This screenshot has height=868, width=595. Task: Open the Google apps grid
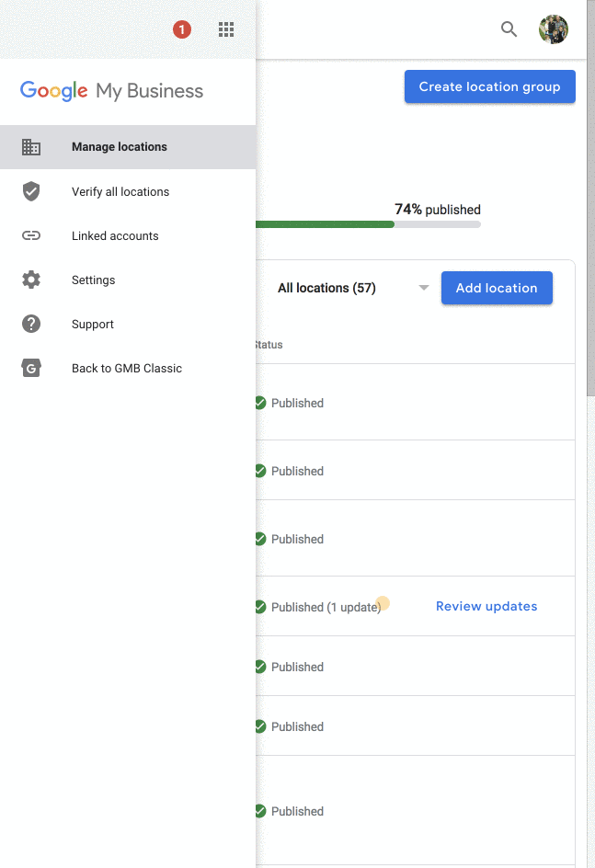point(226,29)
